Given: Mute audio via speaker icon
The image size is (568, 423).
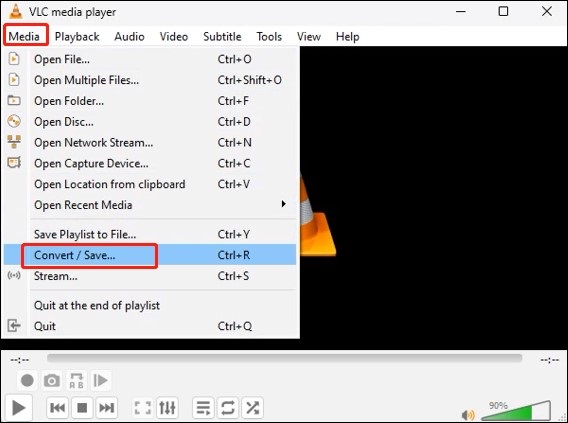Looking at the screenshot, I should tap(468, 415).
